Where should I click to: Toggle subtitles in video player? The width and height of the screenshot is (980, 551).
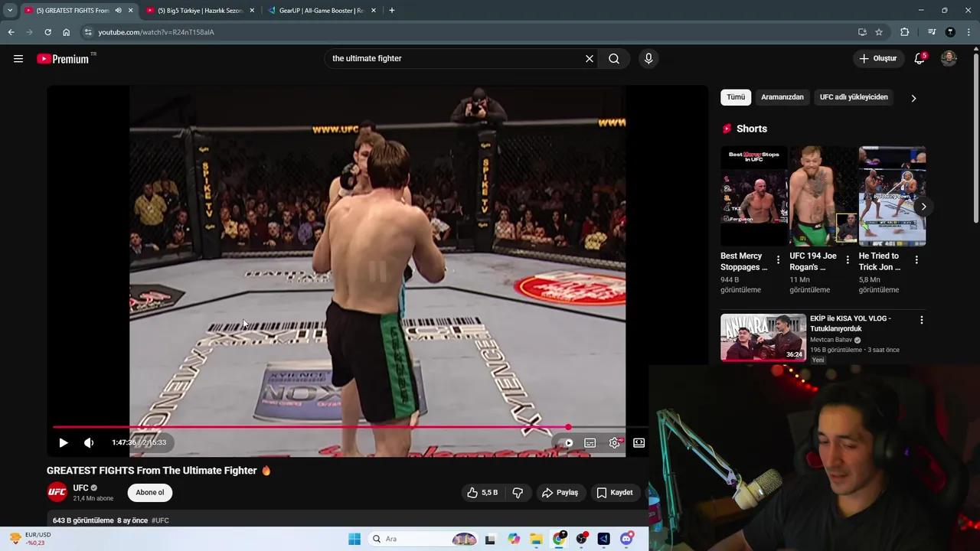point(590,442)
